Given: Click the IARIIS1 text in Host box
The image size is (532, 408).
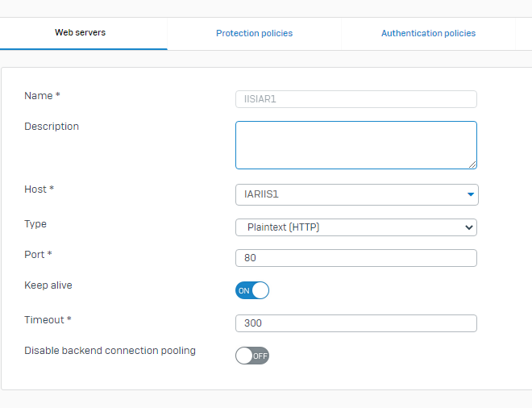Looking at the screenshot, I should coord(261,194).
